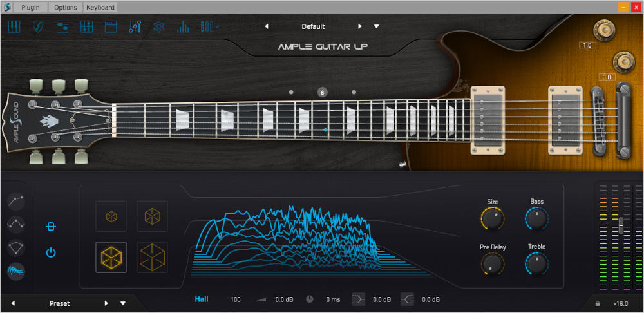Toggle the lock icon beside -18.0
644x313 pixels.
point(597,303)
